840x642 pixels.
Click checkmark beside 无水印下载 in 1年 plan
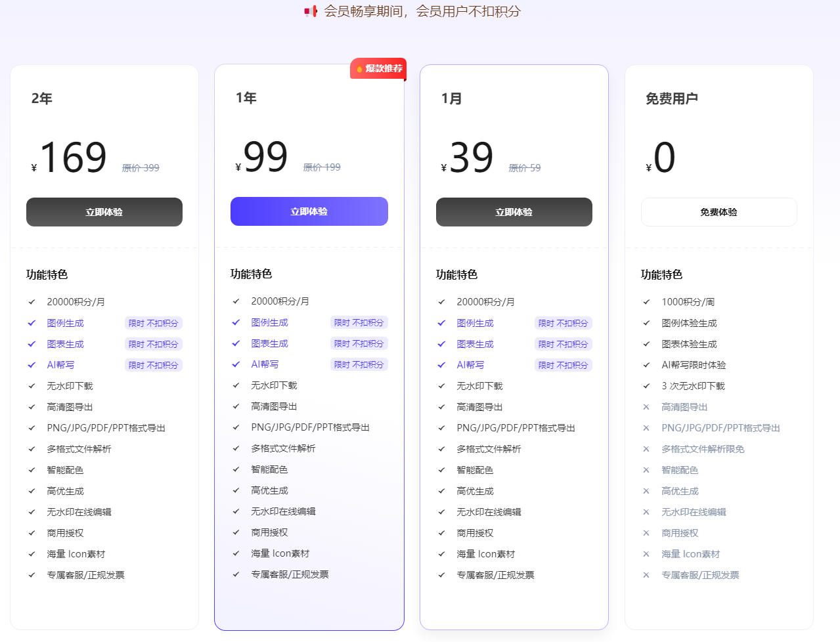pos(236,385)
